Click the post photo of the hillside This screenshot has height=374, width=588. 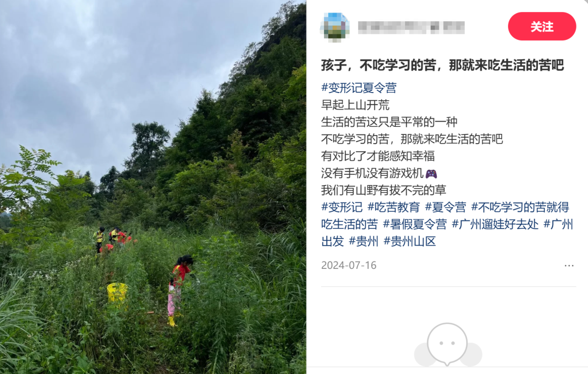tap(153, 187)
